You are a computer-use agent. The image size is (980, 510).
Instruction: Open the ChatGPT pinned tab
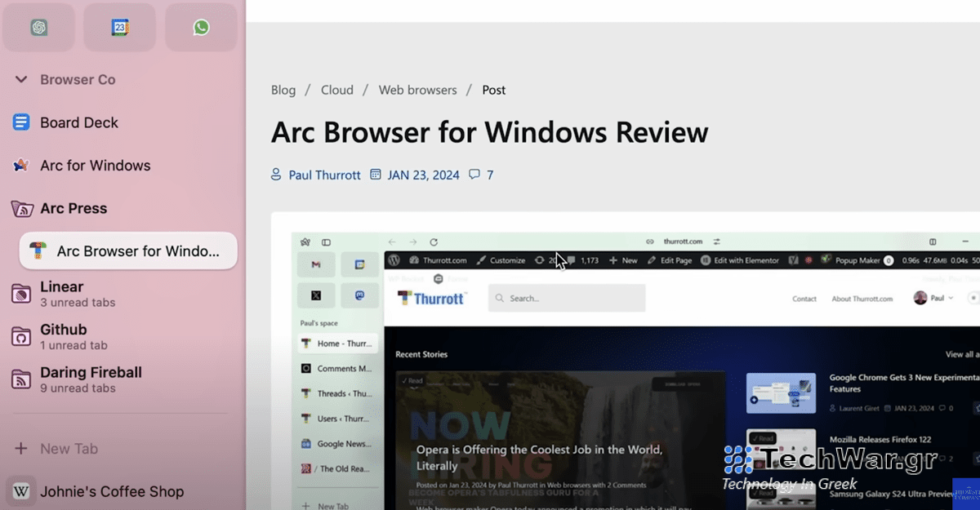tap(38, 26)
